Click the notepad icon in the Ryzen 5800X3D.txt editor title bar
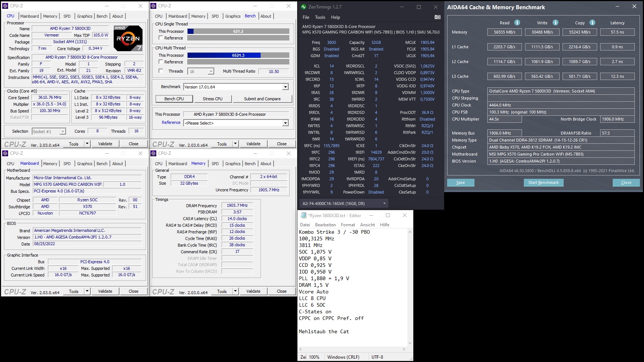 click(303, 215)
